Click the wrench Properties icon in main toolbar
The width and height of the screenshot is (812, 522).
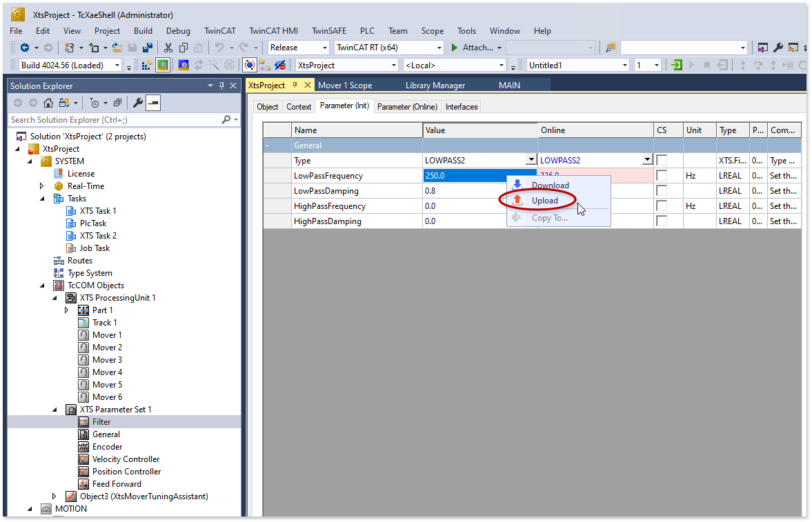click(778, 48)
